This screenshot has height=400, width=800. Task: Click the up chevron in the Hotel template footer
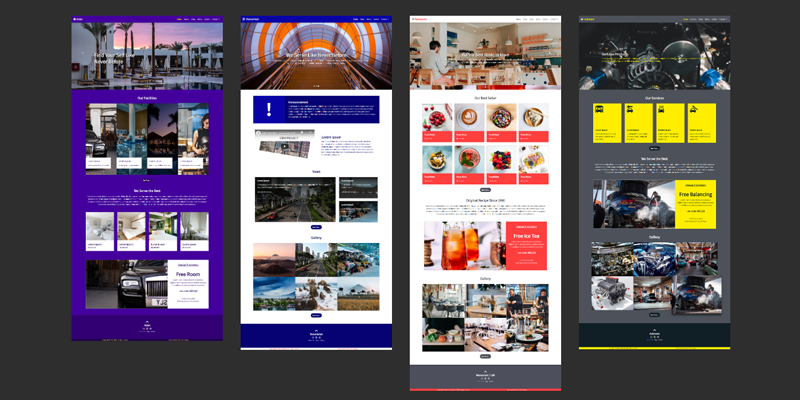147,321
